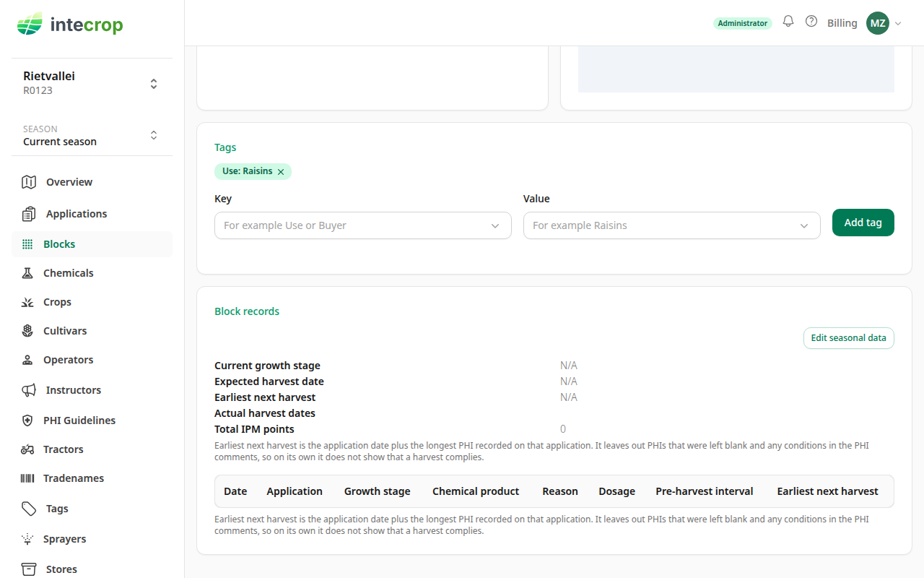This screenshot has width=924, height=578.
Task: Expand the Rietvallei farm selector
Action: click(x=154, y=84)
